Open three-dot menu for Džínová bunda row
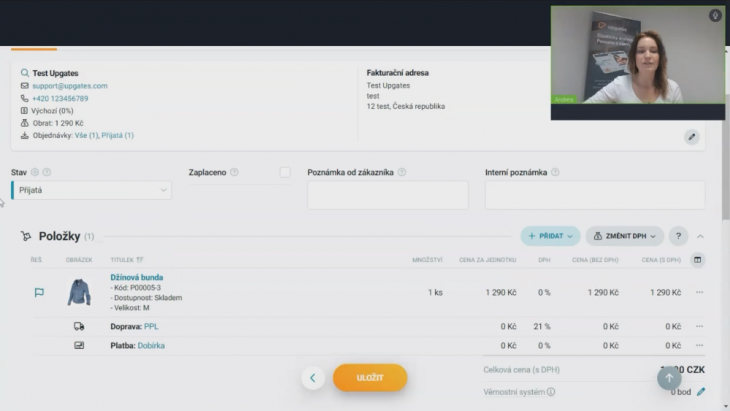730x411 pixels. click(x=699, y=292)
